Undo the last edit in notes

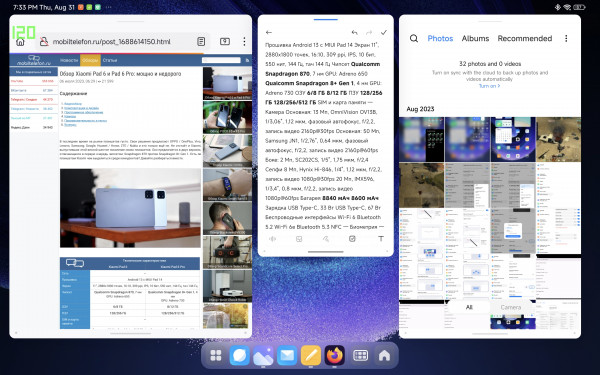pyautogui.click(x=354, y=33)
